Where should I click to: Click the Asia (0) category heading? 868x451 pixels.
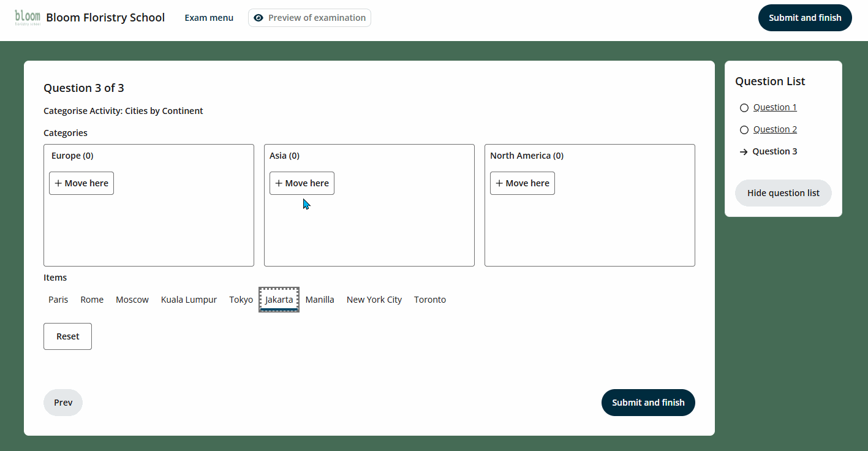284,156
